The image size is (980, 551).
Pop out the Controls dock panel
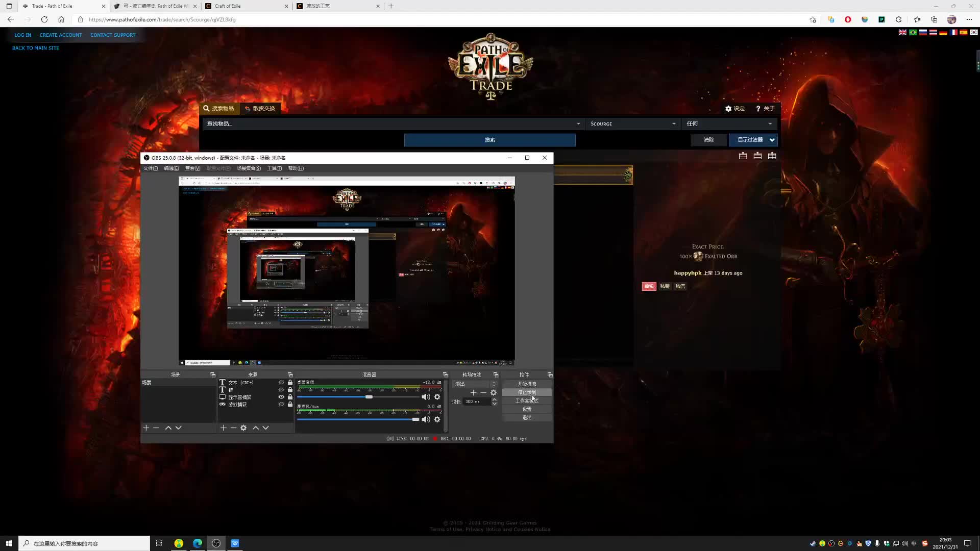(x=550, y=374)
